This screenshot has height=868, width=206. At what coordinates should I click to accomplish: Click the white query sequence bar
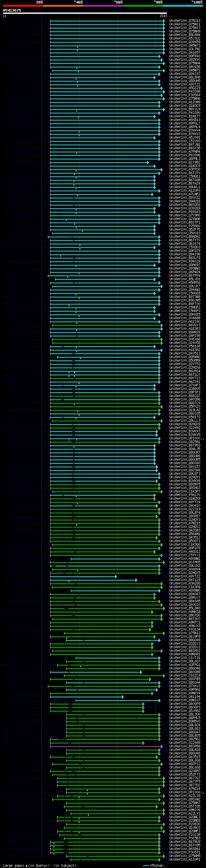[85, 13]
